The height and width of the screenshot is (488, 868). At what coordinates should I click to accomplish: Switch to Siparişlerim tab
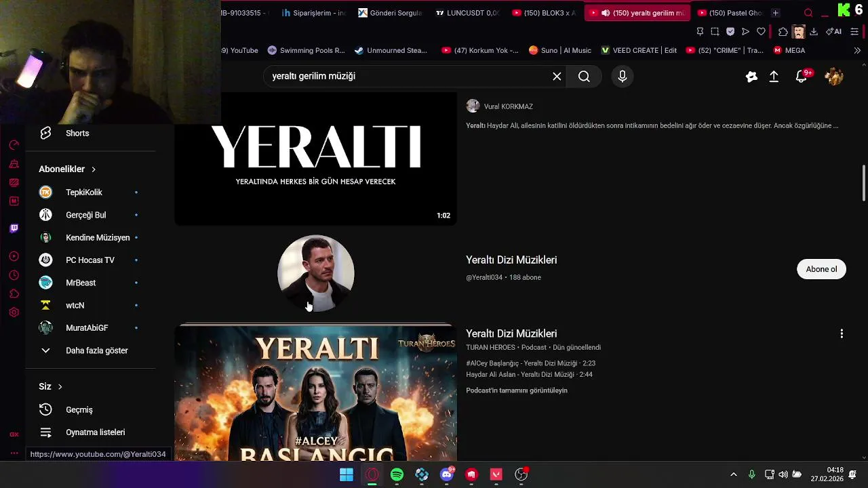pyautogui.click(x=313, y=13)
